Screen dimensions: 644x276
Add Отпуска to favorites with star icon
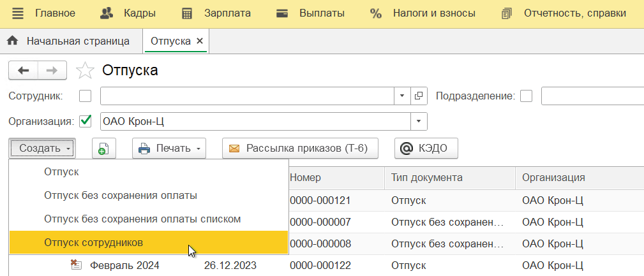tap(85, 71)
